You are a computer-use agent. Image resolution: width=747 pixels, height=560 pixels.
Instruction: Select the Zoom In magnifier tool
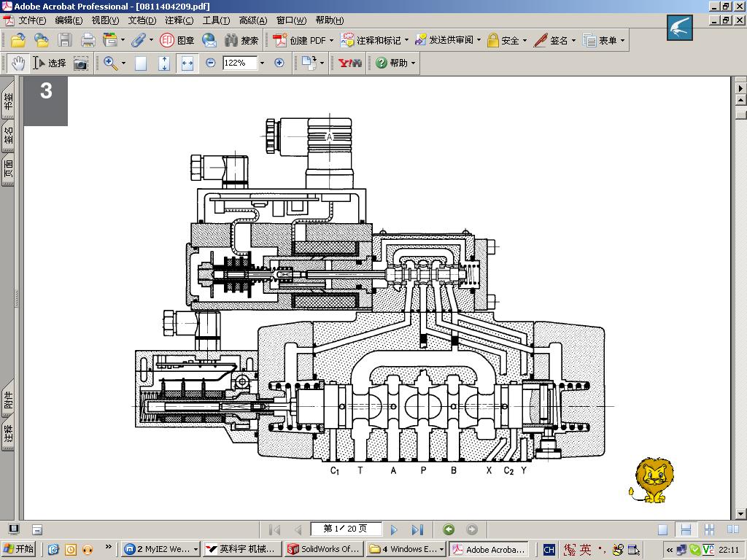(110, 63)
